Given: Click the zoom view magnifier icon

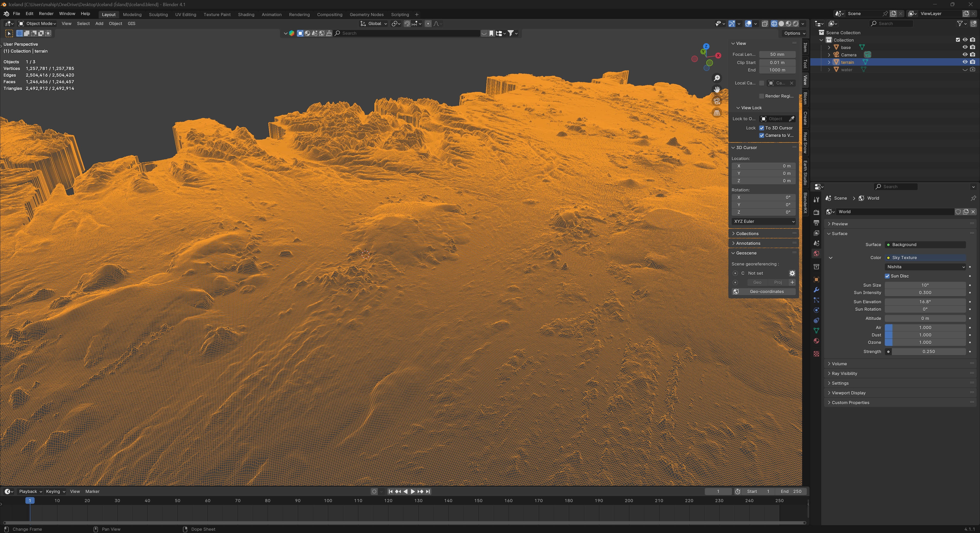Looking at the screenshot, I should [717, 78].
